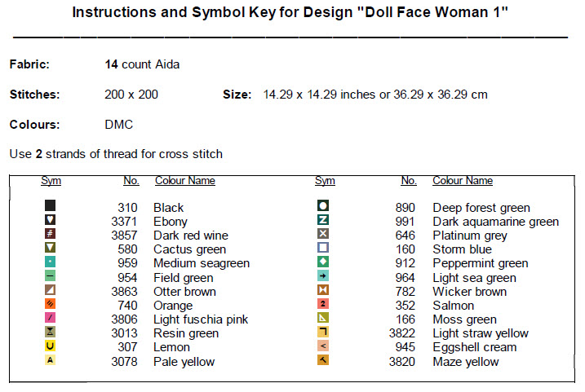585x392 pixels.
Task: Select the Cactus green symbol icon
Action: pyautogui.click(x=50, y=248)
